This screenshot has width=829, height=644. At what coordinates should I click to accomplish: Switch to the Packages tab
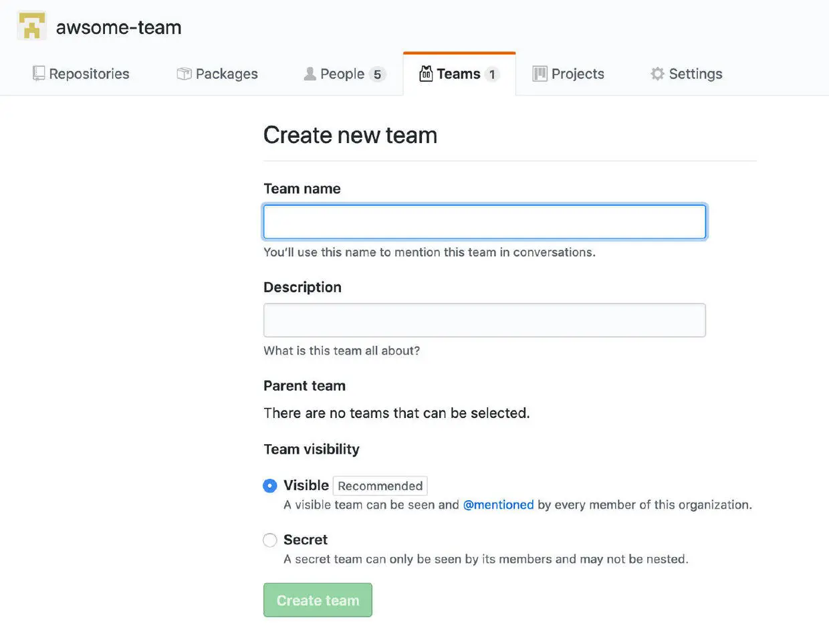[227, 74]
